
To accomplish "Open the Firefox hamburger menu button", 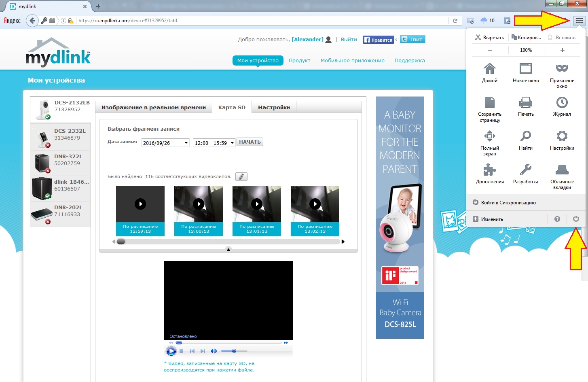I will pos(579,21).
